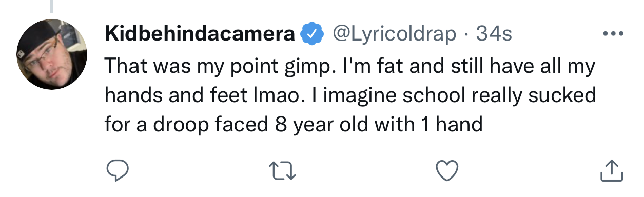Retweet the post using the arrows icon
The width and height of the screenshot is (644, 197).
tap(281, 170)
